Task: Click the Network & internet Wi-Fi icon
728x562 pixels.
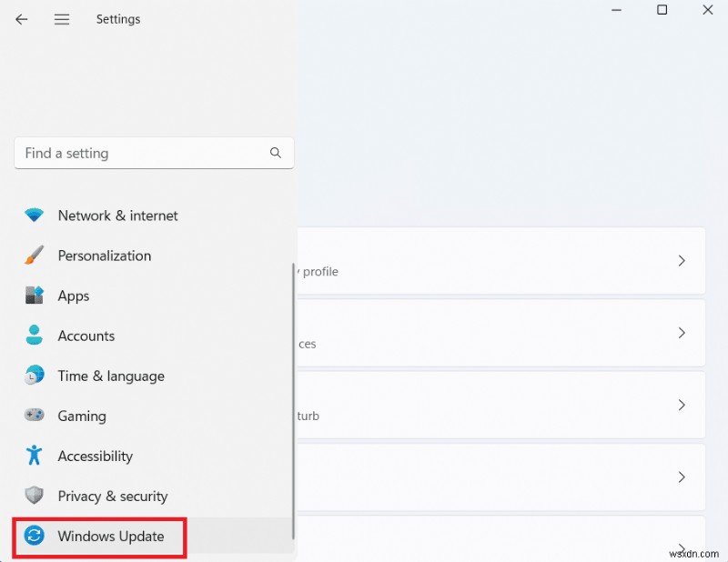Action: coord(34,216)
